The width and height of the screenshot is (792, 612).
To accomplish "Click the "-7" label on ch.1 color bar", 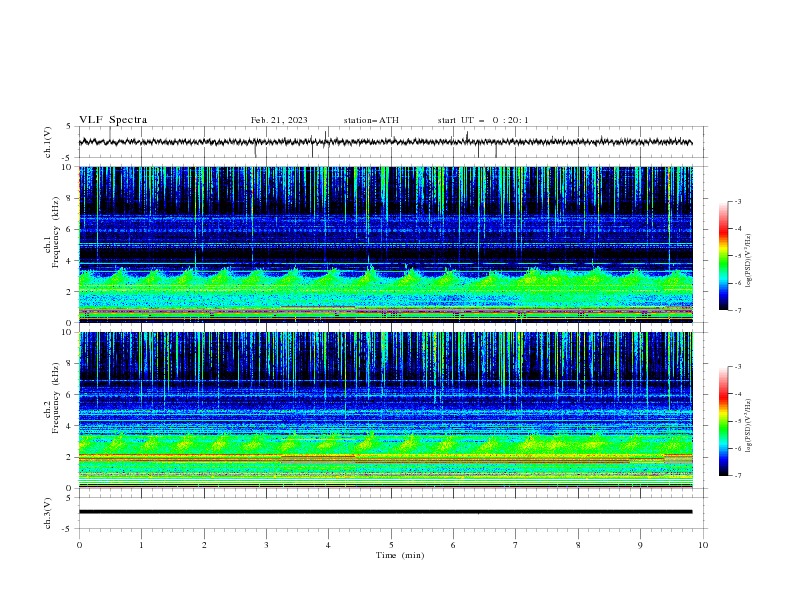I will tap(737, 310).
